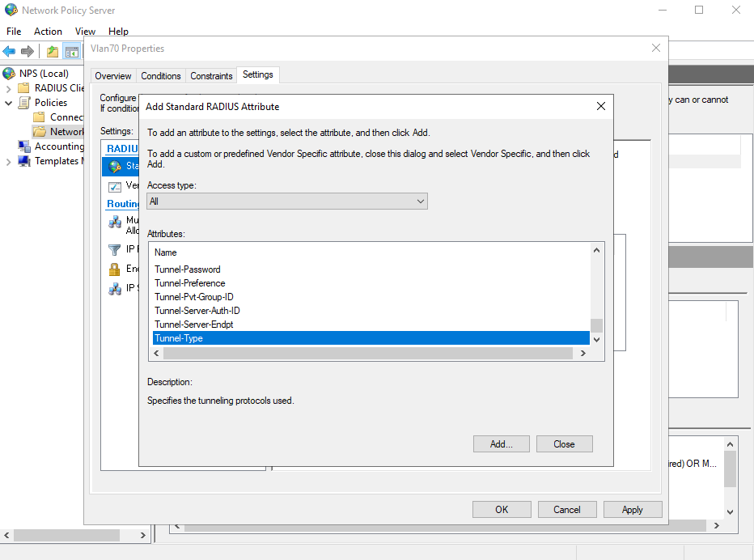Close the Vlan70 Properties window
The width and height of the screenshot is (754, 560).
pyautogui.click(x=656, y=48)
